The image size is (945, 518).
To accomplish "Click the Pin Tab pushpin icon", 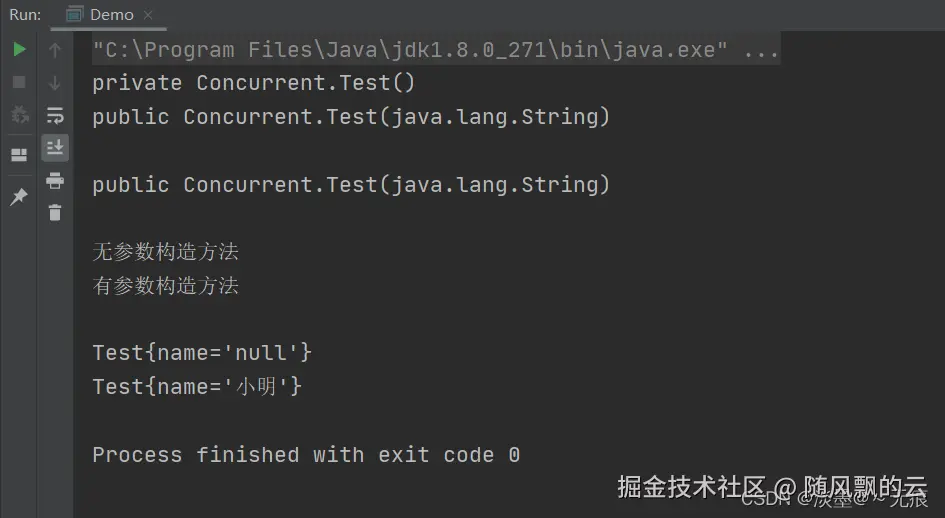I will coord(19,196).
